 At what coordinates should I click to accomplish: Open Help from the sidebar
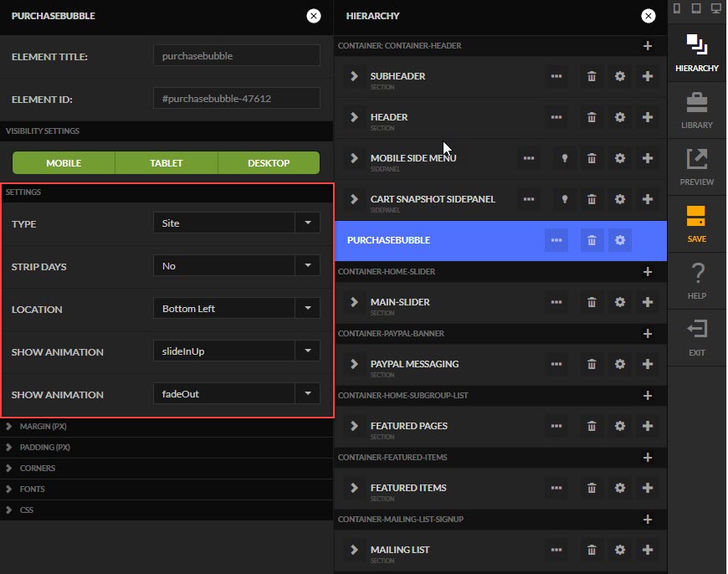tap(696, 281)
